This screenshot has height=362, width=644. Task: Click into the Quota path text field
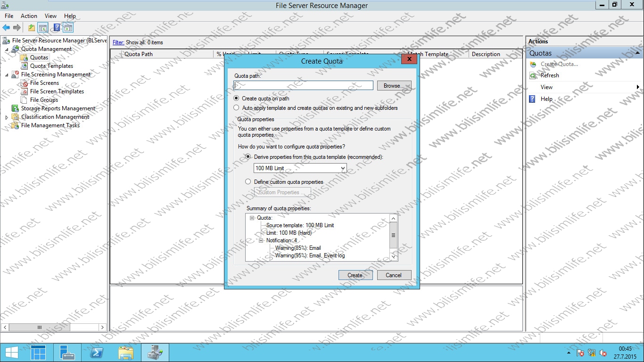click(x=304, y=85)
